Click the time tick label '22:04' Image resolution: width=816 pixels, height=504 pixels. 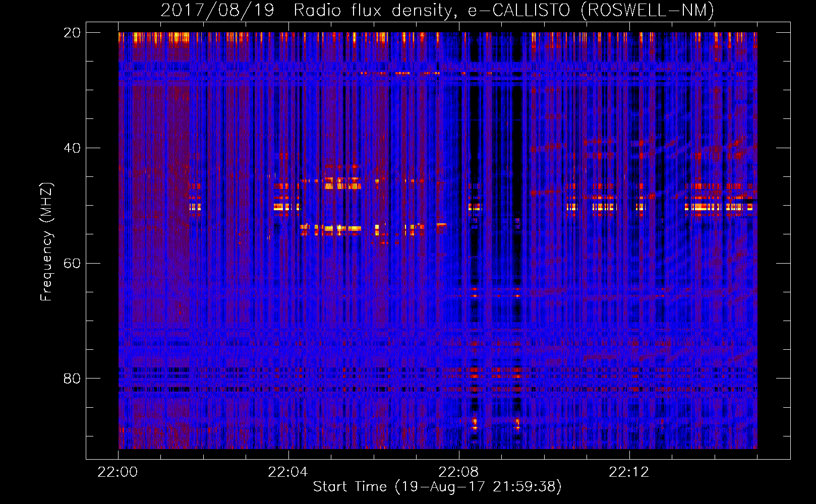coord(288,472)
